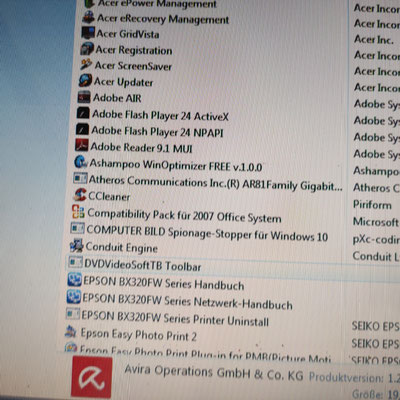Select EPSON BX320FW Series Netzwerk-Handbuch
The width and height of the screenshot is (400, 400).
(187, 301)
